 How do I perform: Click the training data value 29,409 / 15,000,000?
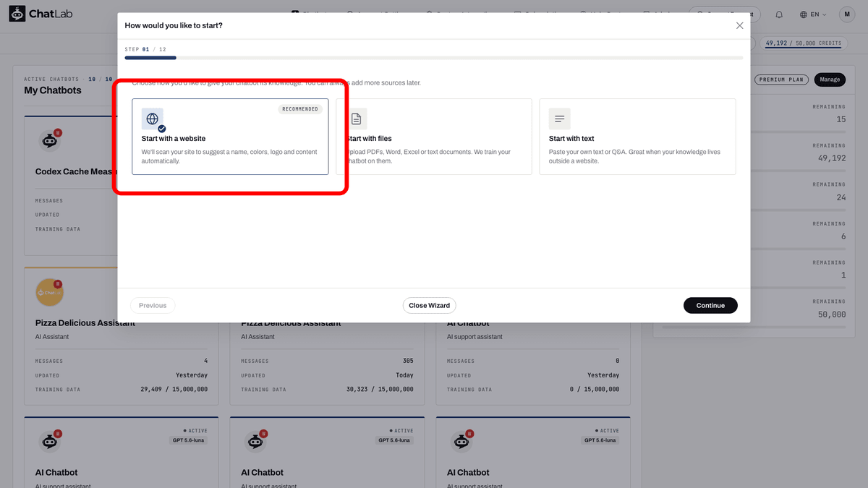click(174, 389)
